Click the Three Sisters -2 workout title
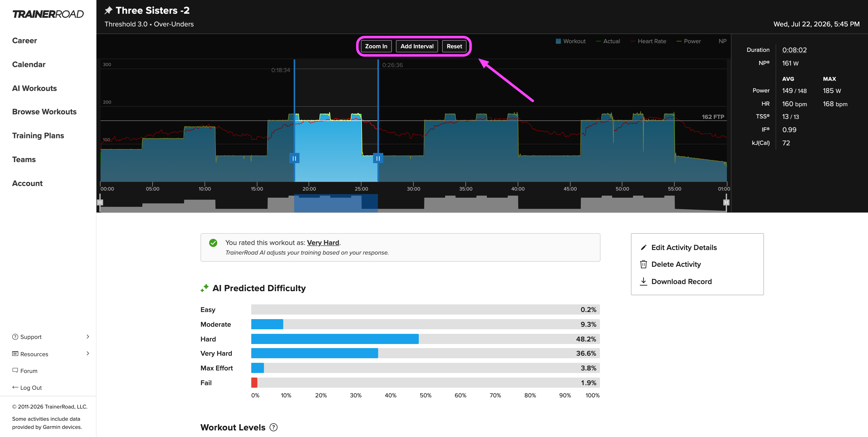Viewport: 868px width, 437px height. (153, 10)
